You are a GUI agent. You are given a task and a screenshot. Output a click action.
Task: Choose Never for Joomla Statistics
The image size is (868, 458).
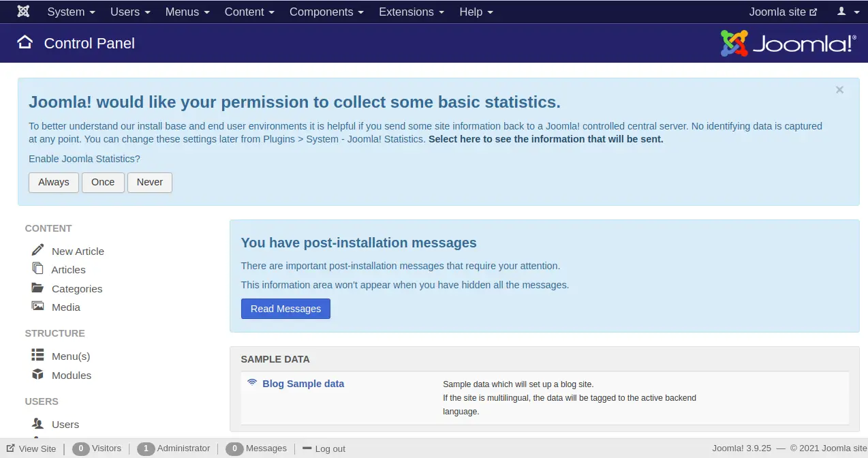150,182
